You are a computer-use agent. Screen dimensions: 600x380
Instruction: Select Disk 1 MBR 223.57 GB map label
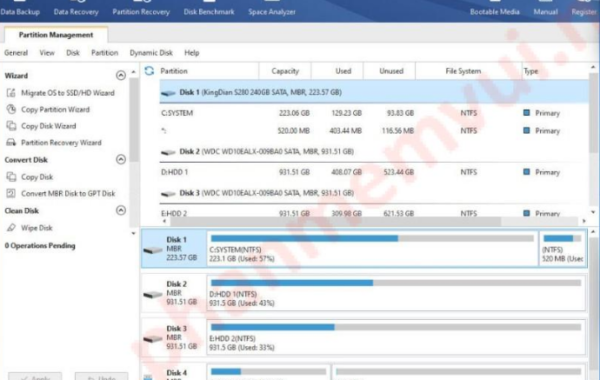point(174,248)
